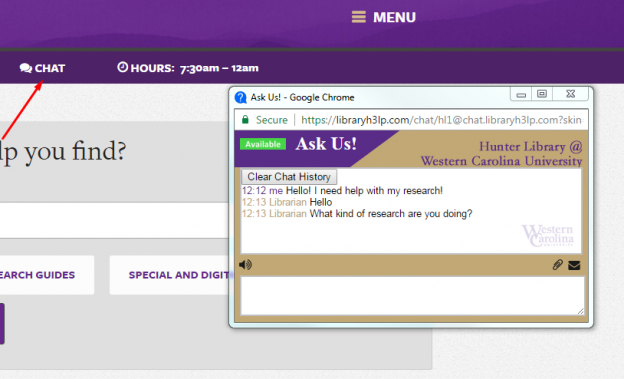Select the libraryh3lp URL in the address bar
Viewport: 624px width, 379px height.
pyautogui.click(x=441, y=120)
